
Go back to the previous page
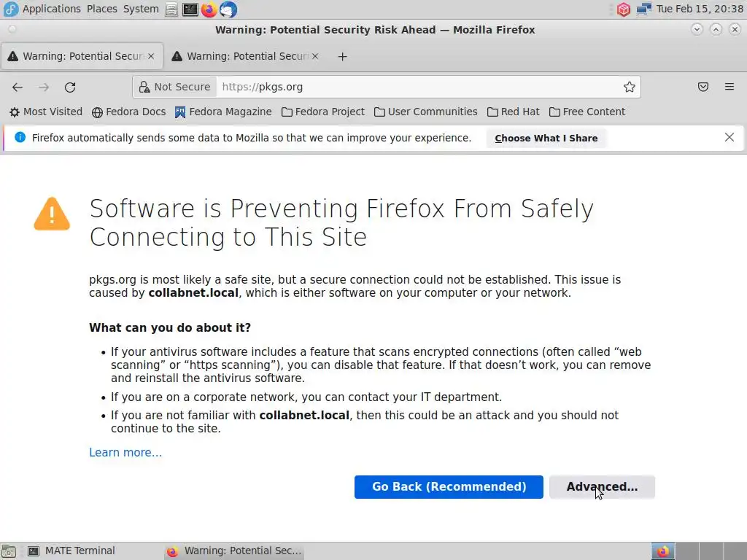18,87
